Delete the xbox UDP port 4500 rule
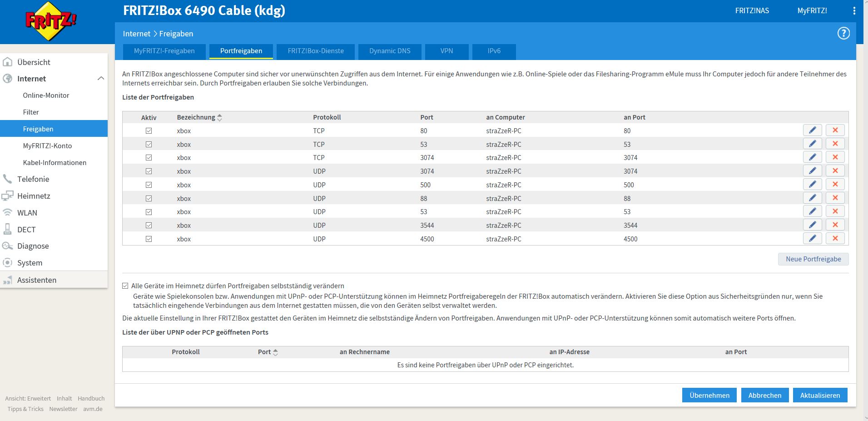The image size is (868, 421). click(835, 238)
